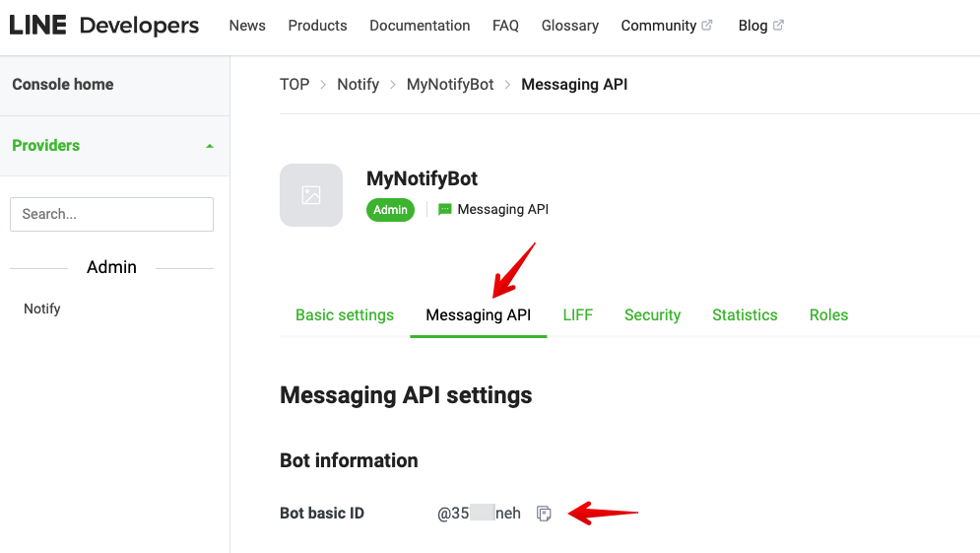Open the News menu item
Image resolution: width=980 pixels, height=553 pixels.
point(247,26)
